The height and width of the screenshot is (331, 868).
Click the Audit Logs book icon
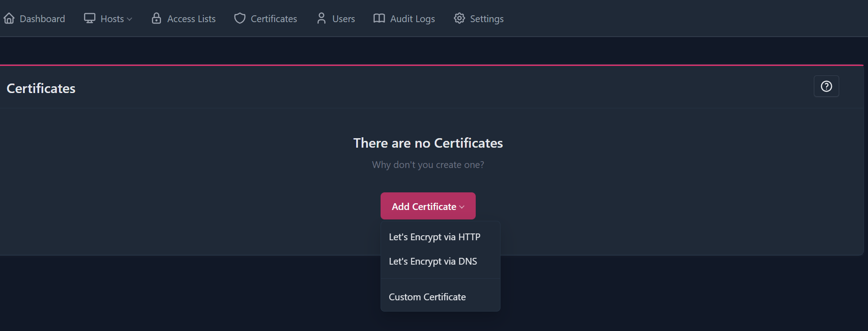click(379, 19)
